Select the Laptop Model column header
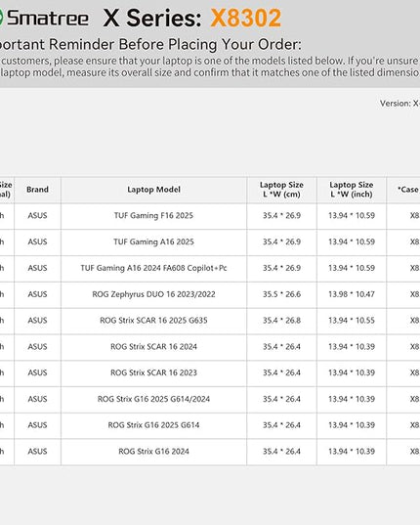Image resolution: width=420 pixels, height=525 pixels. tap(153, 190)
